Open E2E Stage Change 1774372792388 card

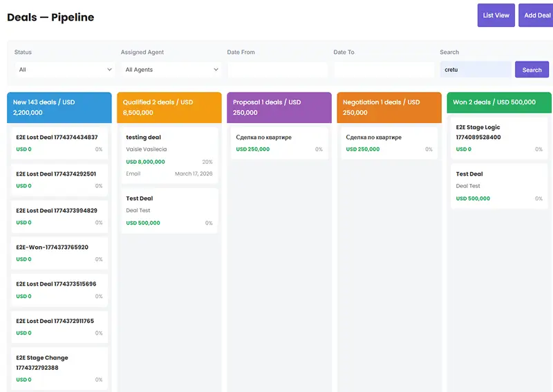(59, 368)
